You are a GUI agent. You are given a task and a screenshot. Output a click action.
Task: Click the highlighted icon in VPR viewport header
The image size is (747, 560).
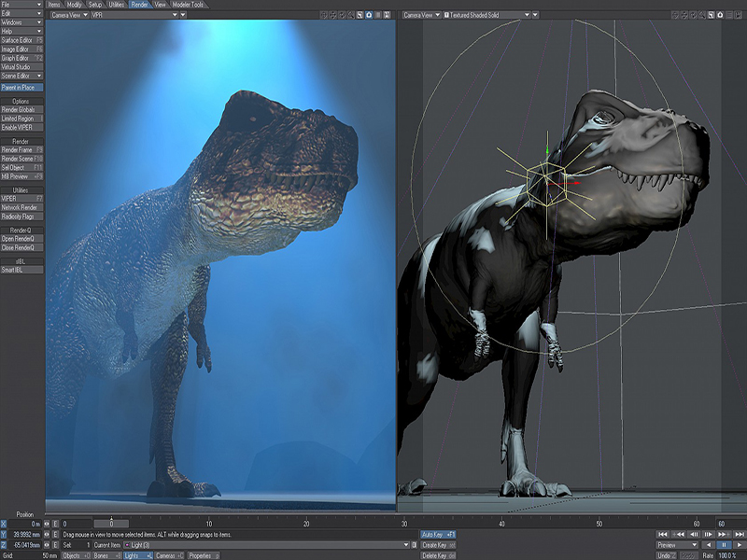coord(369,15)
